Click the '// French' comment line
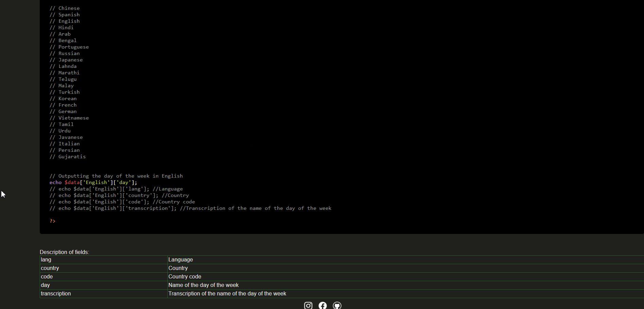644x309 pixels. coord(63,105)
